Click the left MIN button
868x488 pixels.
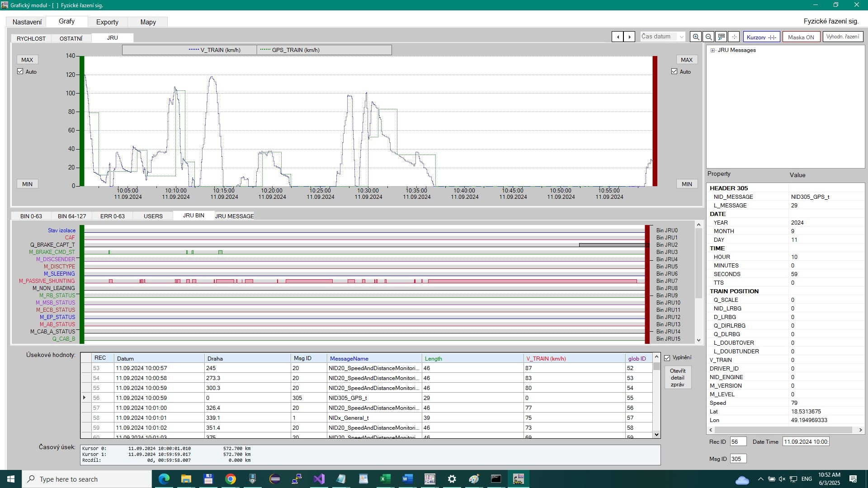click(x=27, y=184)
